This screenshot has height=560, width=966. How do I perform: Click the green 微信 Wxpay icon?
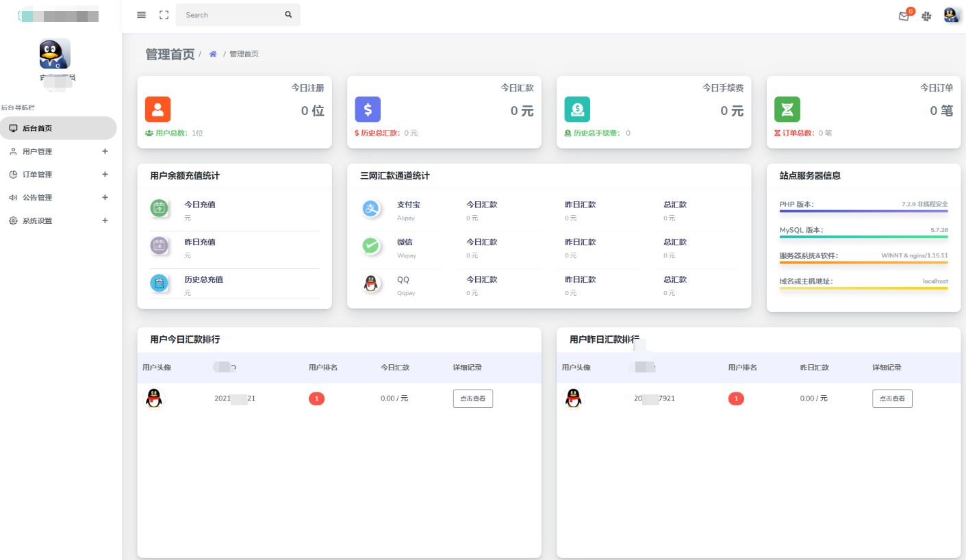pos(371,246)
